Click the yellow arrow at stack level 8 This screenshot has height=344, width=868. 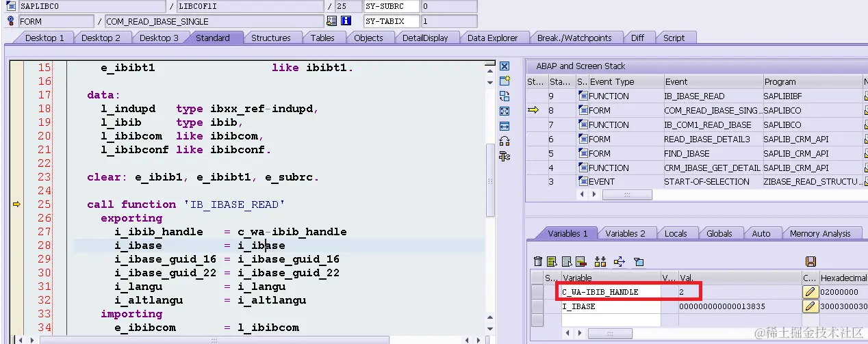[x=534, y=110]
